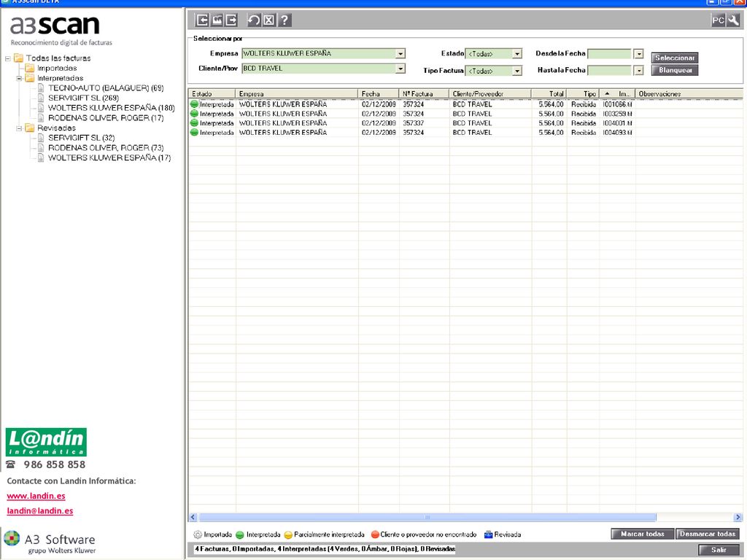Click the Salir button
This screenshot has width=747, height=560.
(x=719, y=550)
